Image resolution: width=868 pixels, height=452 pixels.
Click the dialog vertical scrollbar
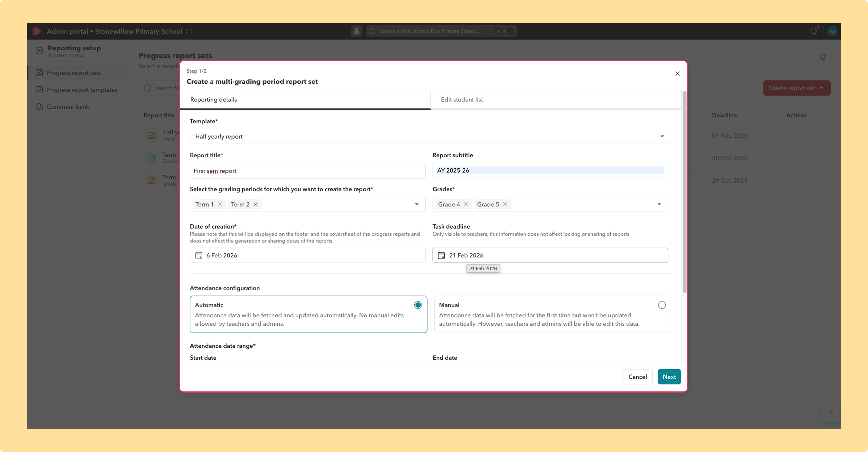[685, 192]
